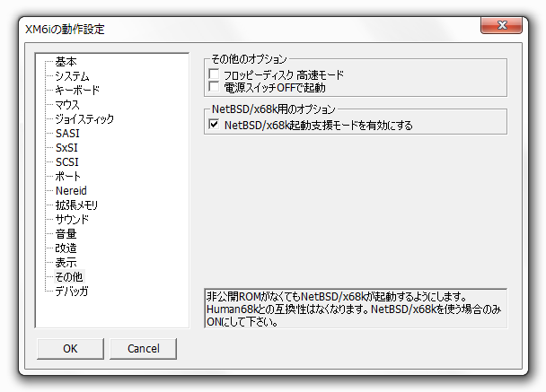
Task: Open the SCSI settings page
Action: [67, 161]
